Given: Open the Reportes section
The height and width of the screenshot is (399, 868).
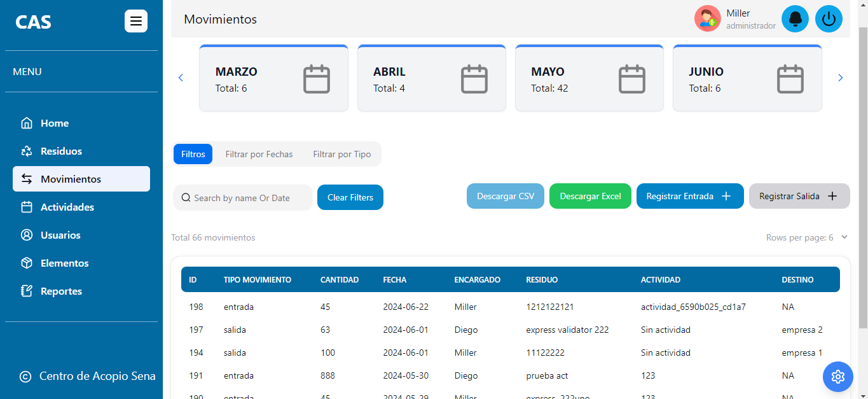Looking at the screenshot, I should click(60, 291).
